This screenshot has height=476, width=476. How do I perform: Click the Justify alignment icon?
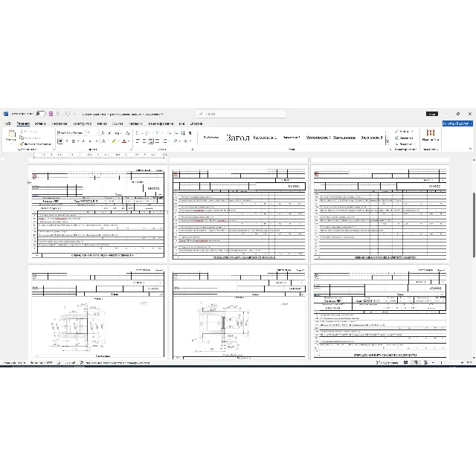158,141
